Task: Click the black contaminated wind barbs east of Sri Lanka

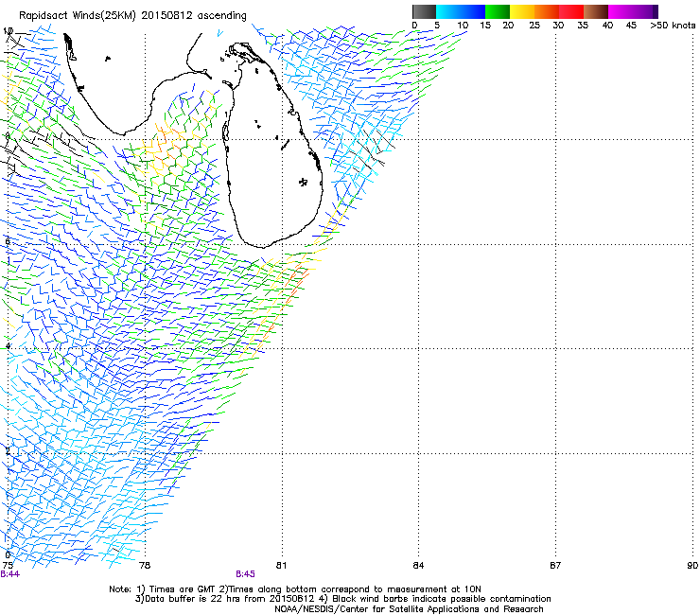Action: click(x=371, y=149)
